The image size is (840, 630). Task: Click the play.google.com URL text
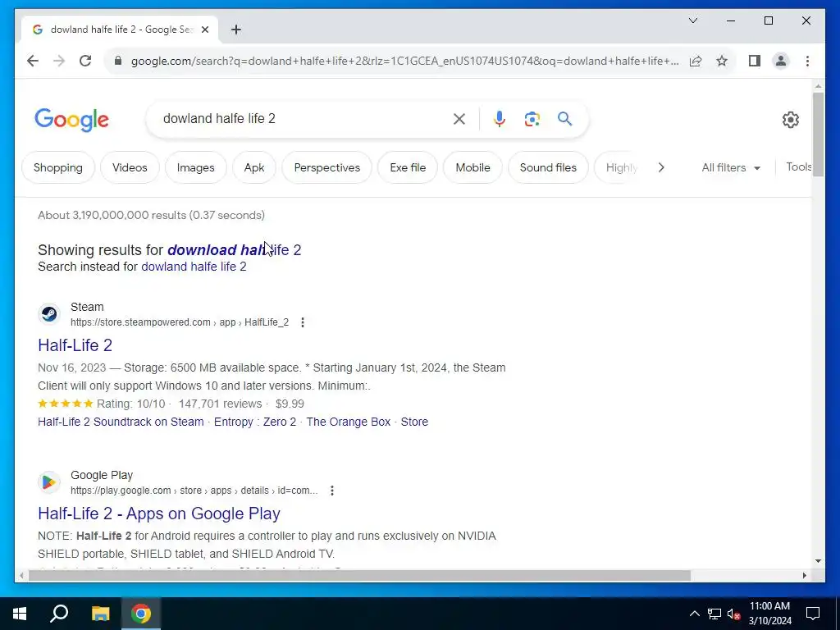tap(194, 491)
